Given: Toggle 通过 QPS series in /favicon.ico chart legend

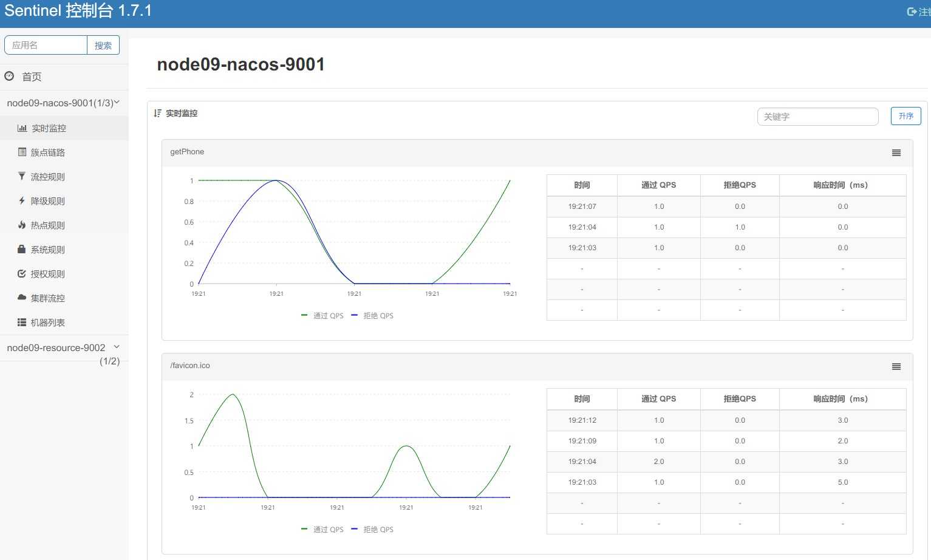Looking at the screenshot, I should (322, 530).
